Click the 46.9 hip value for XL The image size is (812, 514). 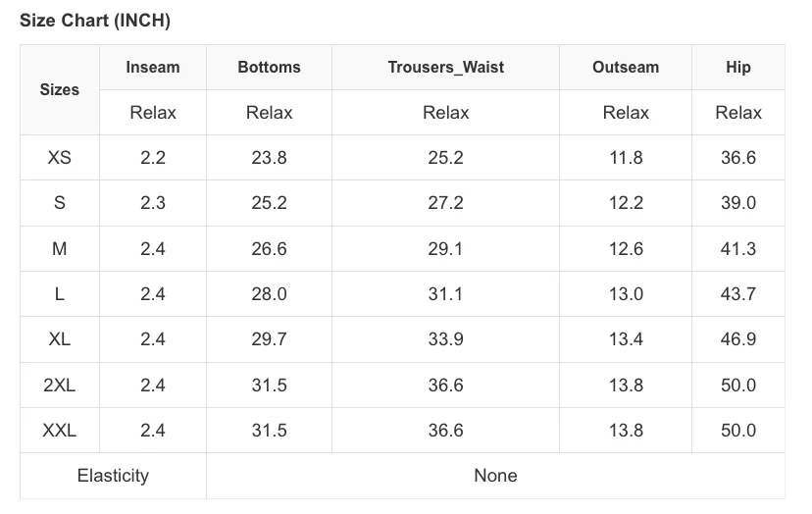coord(738,338)
